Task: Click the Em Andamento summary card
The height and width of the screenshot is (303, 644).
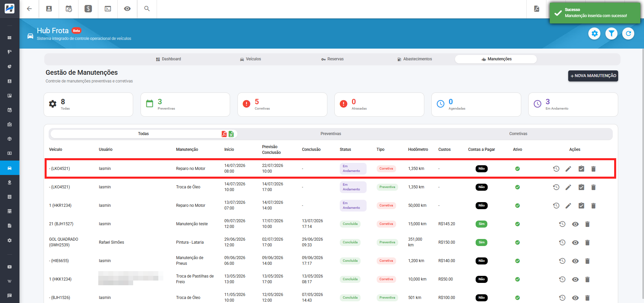Action: (x=573, y=105)
